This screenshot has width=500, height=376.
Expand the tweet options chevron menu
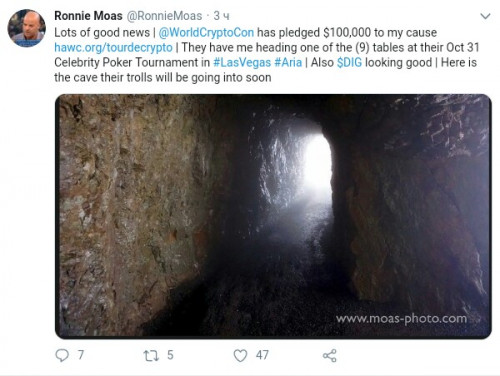[x=485, y=16]
